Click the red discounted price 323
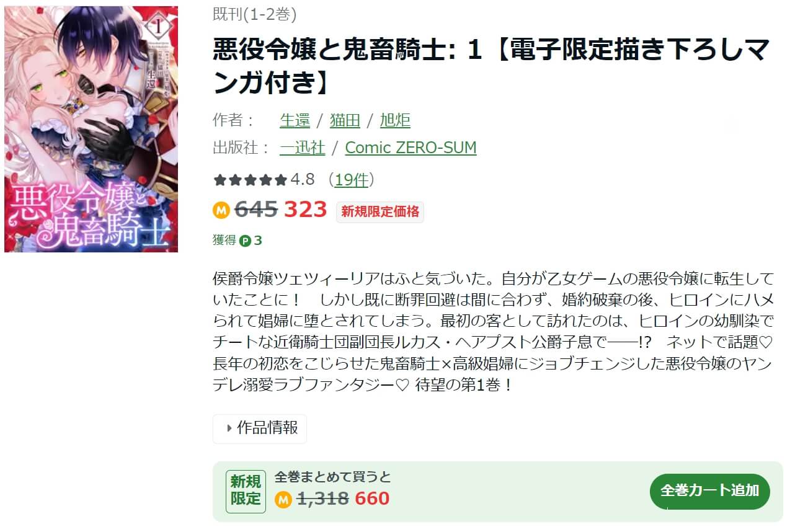Viewport: 790px width, 532px height. click(x=305, y=210)
